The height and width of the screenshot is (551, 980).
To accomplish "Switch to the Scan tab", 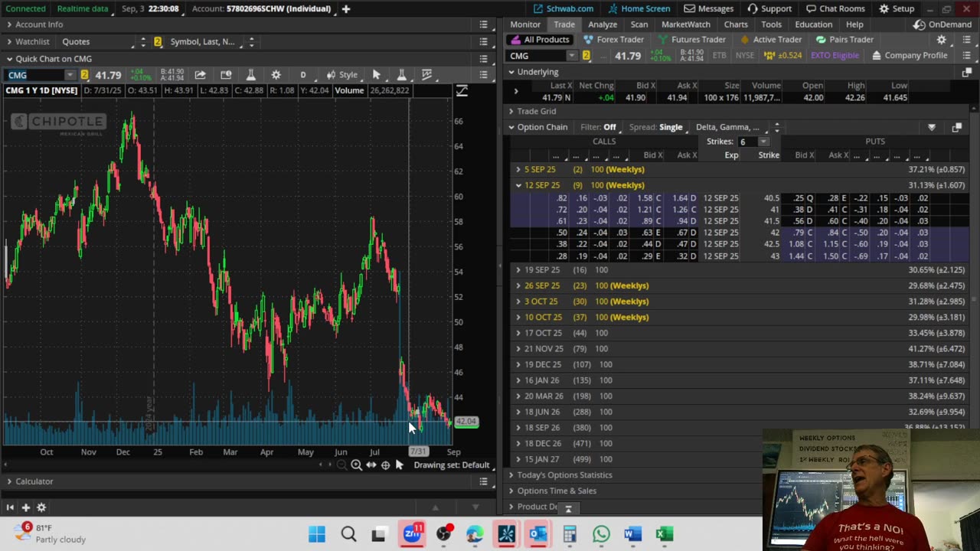I will point(639,24).
